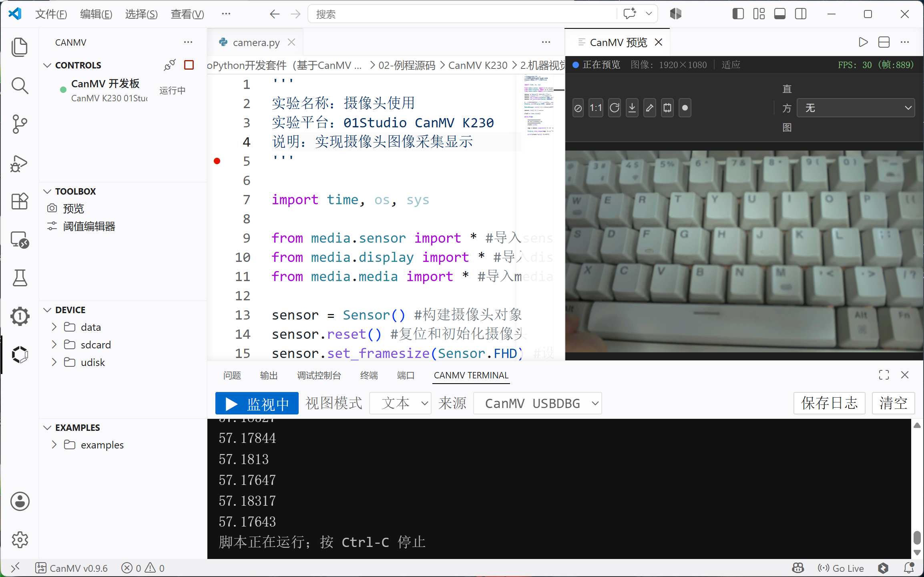Screen dimensions: 924x577
Task: Open the Extensions view
Action: coord(20,201)
